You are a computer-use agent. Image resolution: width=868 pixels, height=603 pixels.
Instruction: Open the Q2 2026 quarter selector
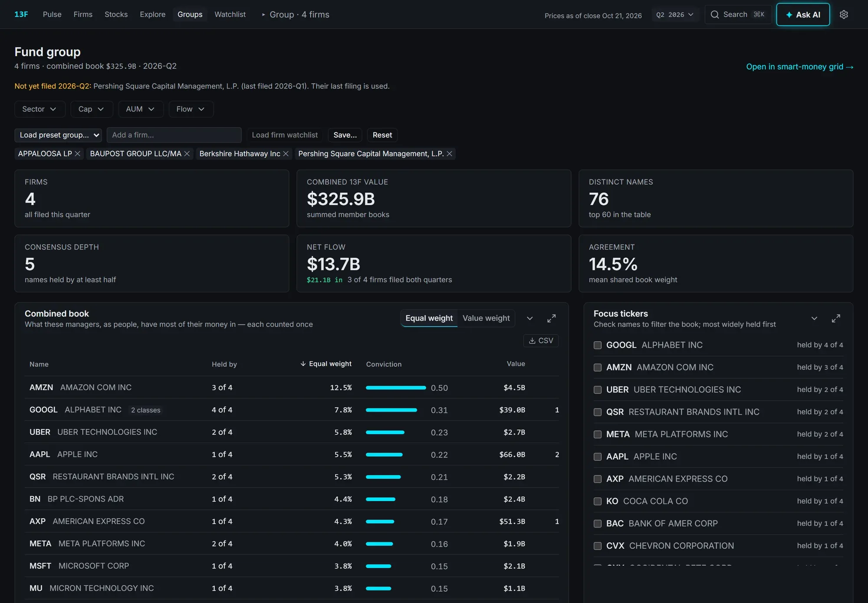click(x=675, y=15)
